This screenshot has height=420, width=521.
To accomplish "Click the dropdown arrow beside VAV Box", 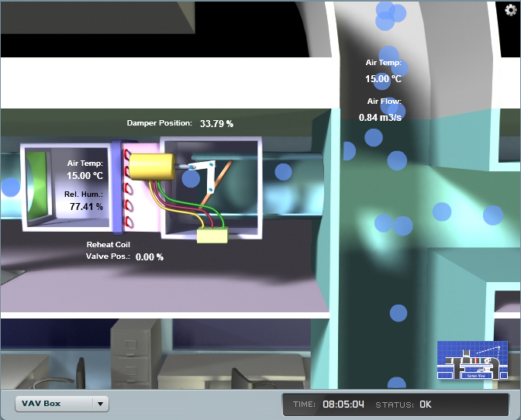I will 100,404.
